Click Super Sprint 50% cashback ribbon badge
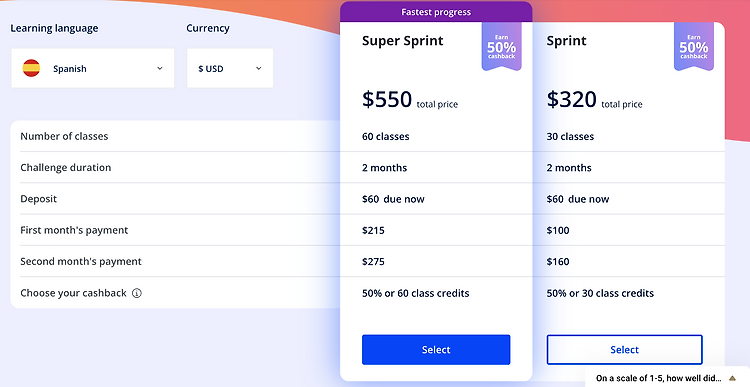 pyautogui.click(x=502, y=47)
